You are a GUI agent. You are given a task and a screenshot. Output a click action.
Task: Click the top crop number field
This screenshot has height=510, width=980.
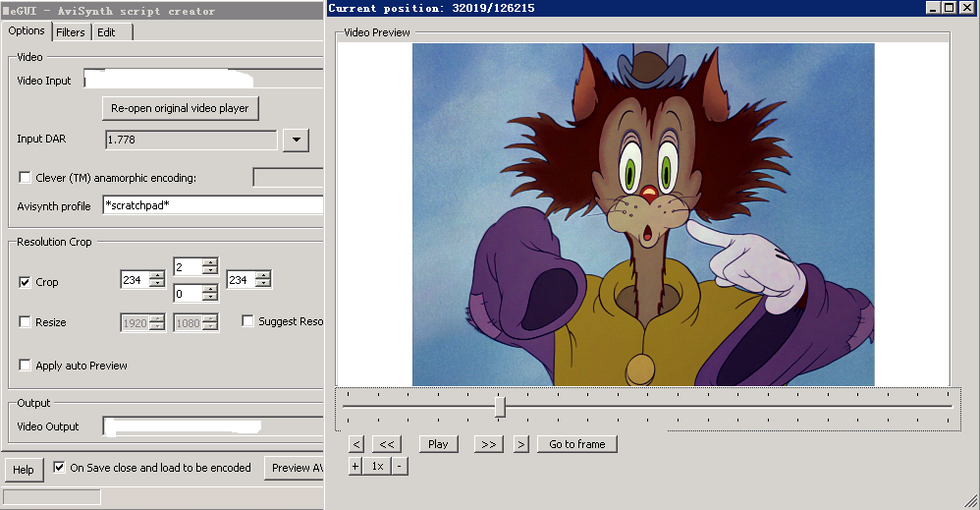(x=189, y=266)
